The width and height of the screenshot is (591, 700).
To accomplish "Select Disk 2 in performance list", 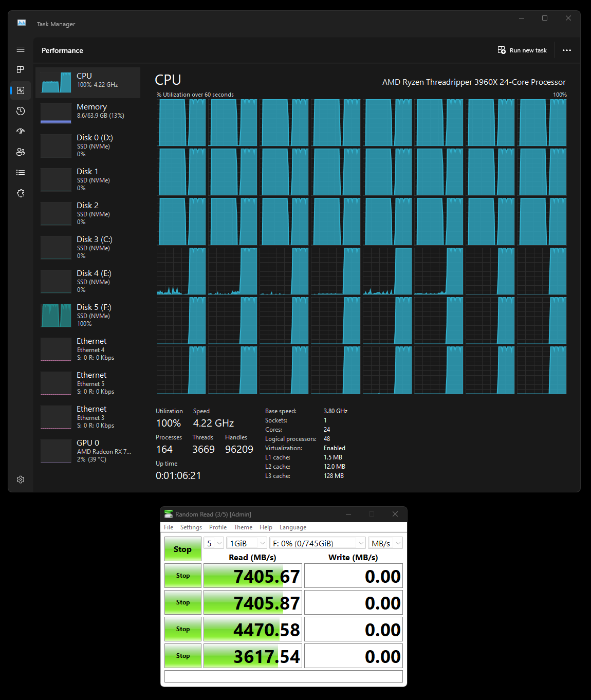I will (x=88, y=214).
